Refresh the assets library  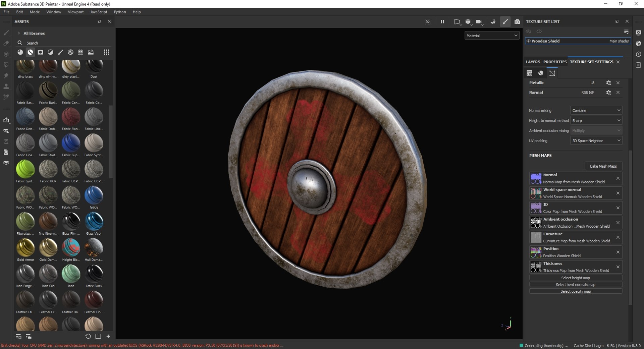tap(88, 336)
